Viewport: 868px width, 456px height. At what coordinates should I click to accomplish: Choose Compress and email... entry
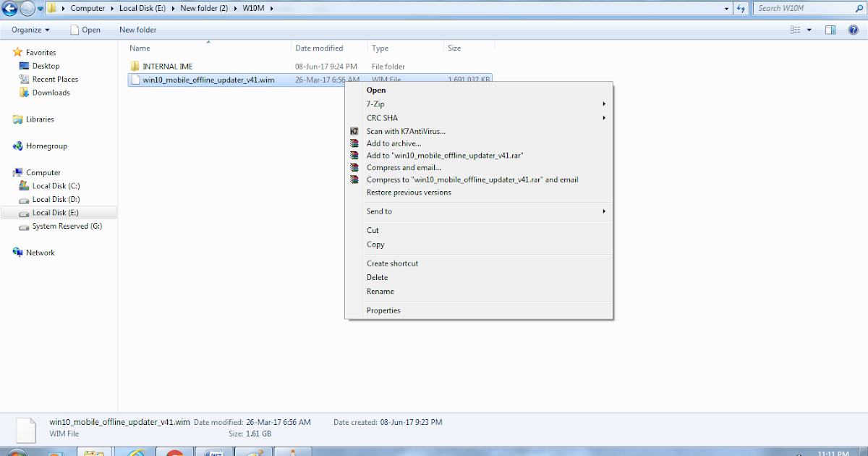(478, 168)
